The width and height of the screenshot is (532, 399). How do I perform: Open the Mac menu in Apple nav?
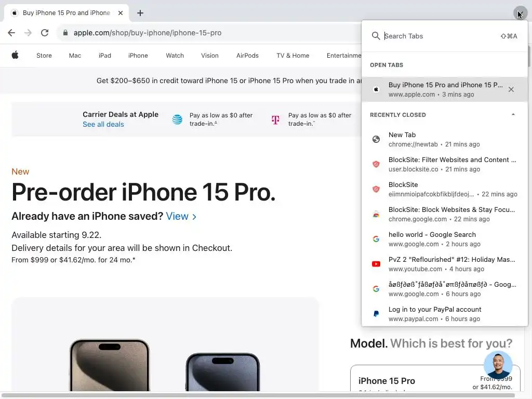point(75,55)
